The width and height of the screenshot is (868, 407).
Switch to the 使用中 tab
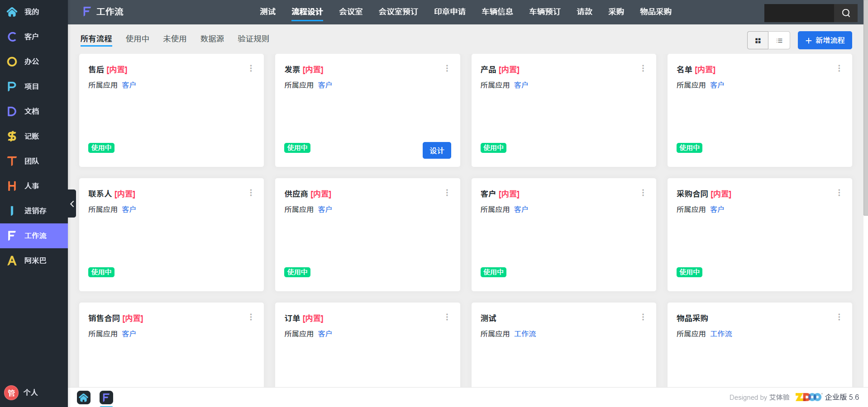coord(137,39)
